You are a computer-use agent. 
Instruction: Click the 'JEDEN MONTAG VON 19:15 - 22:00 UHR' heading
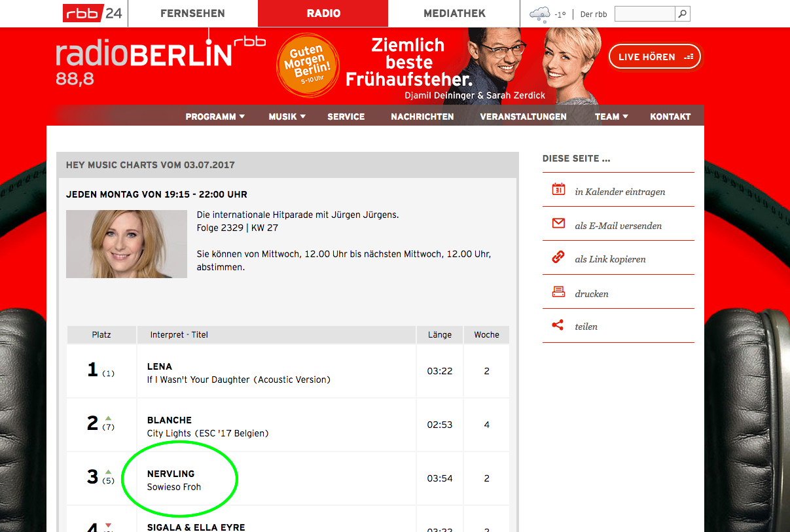coord(156,194)
